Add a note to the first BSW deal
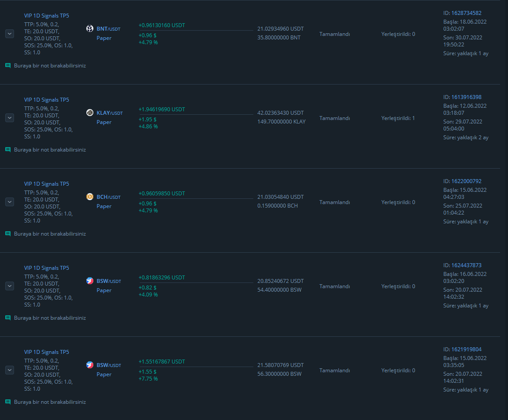 click(x=50, y=318)
